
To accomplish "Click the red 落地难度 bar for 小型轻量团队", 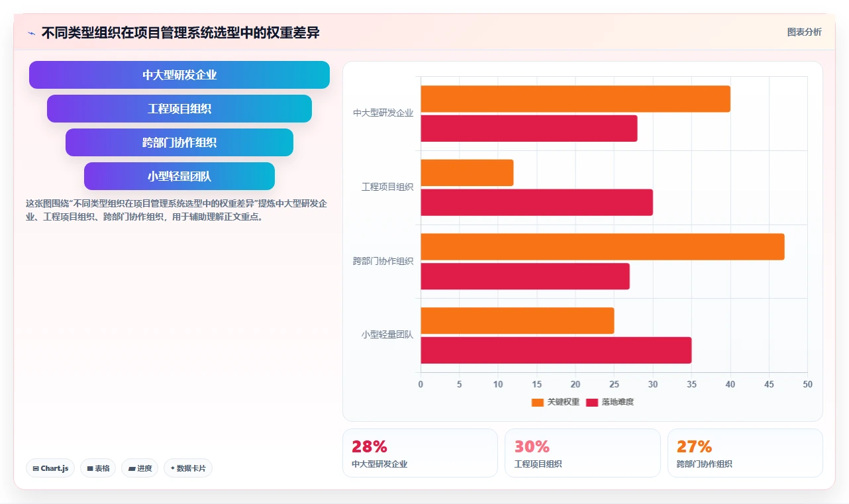I will [556, 350].
